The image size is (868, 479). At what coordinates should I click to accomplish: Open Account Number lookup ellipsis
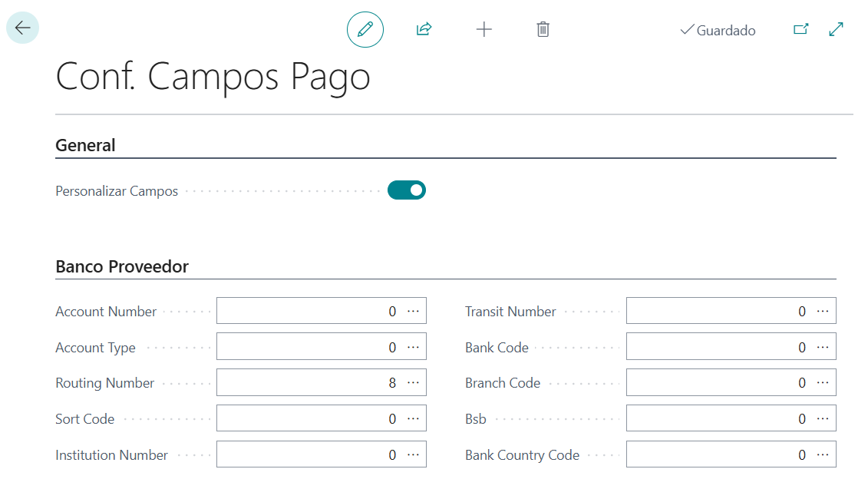(414, 311)
